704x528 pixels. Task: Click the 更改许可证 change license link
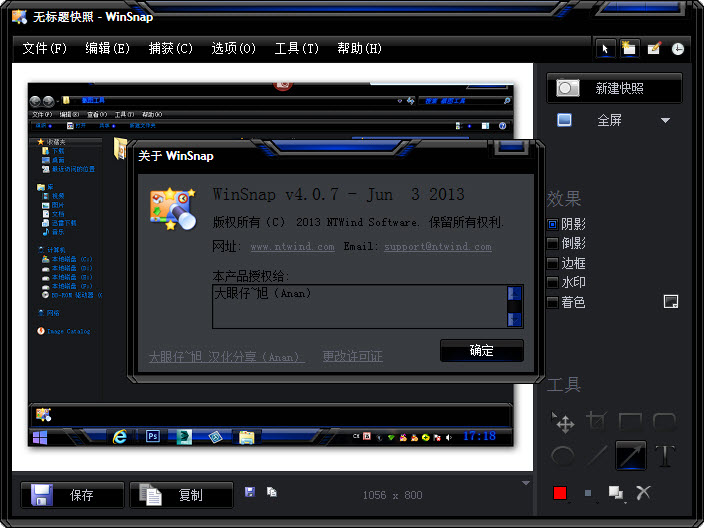click(353, 356)
